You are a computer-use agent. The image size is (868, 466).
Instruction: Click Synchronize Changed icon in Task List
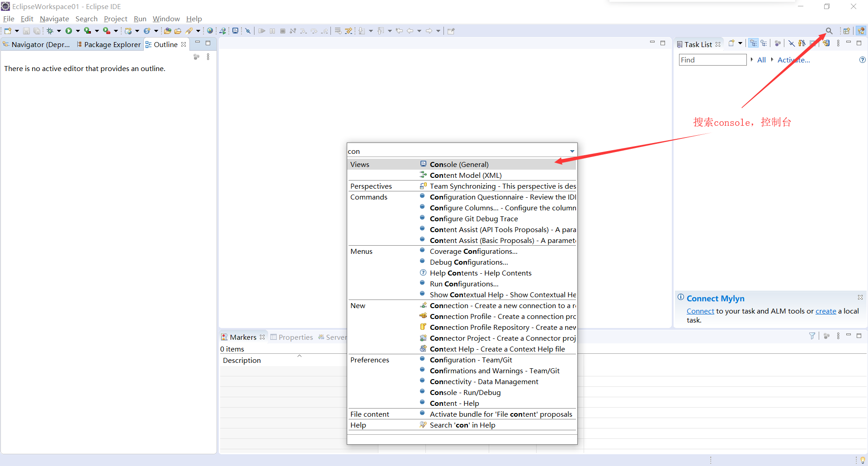[x=826, y=43]
